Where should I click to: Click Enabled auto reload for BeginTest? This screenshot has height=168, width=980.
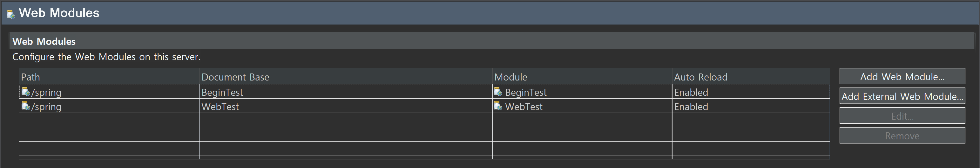pyautogui.click(x=691, y=92)
